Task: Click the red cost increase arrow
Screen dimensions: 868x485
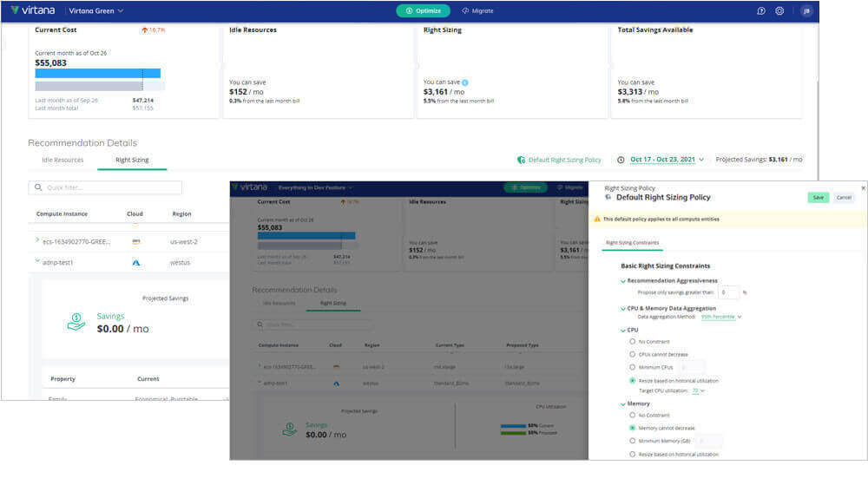Action: (144, 29)
